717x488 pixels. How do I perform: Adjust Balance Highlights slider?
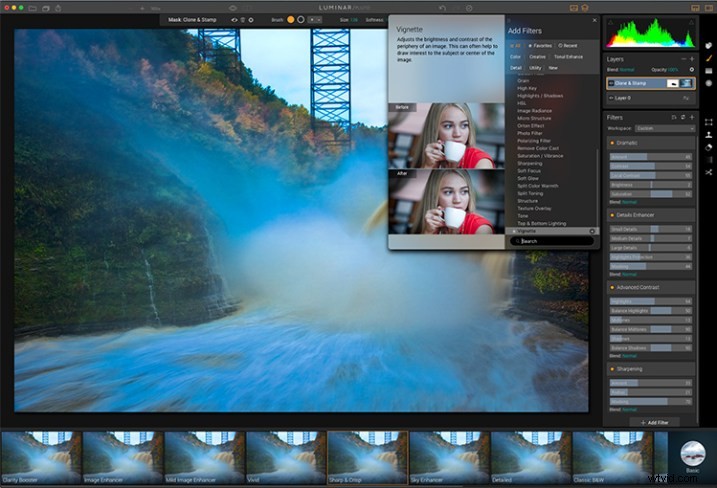pos(651,311)
